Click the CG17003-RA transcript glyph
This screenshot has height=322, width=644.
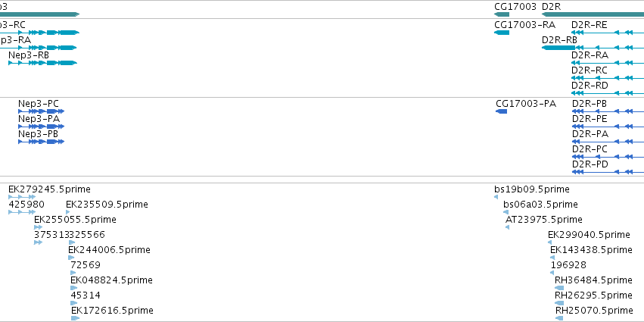[x=502, y=33]
